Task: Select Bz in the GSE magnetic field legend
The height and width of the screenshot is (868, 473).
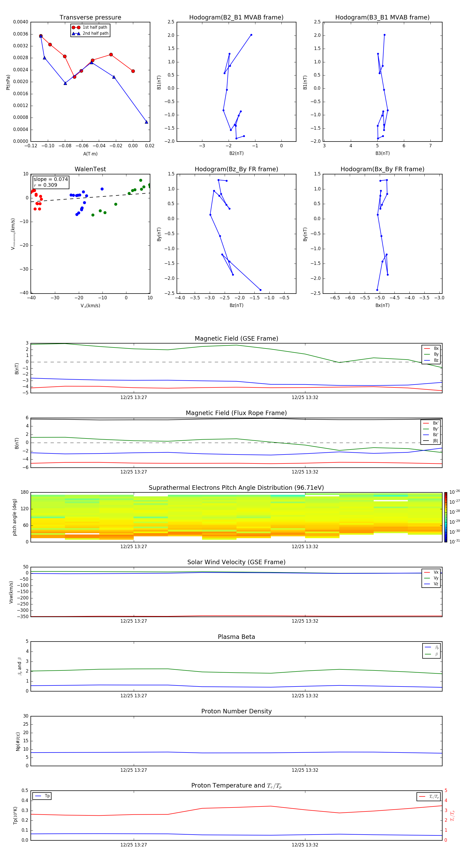Action: [431, 360]
